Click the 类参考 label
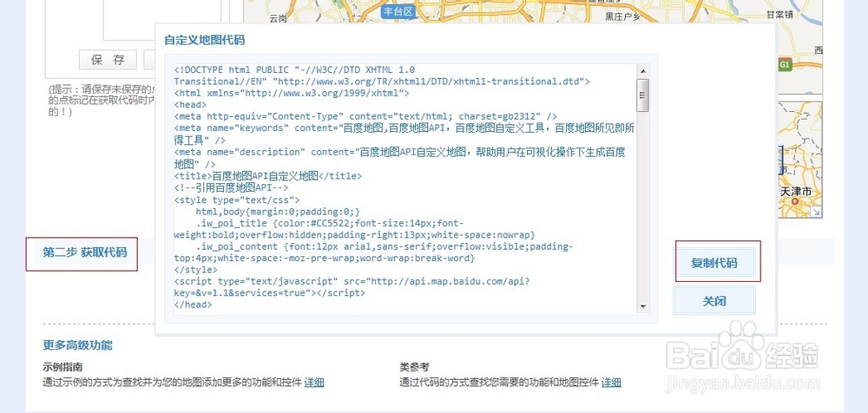 414,367
